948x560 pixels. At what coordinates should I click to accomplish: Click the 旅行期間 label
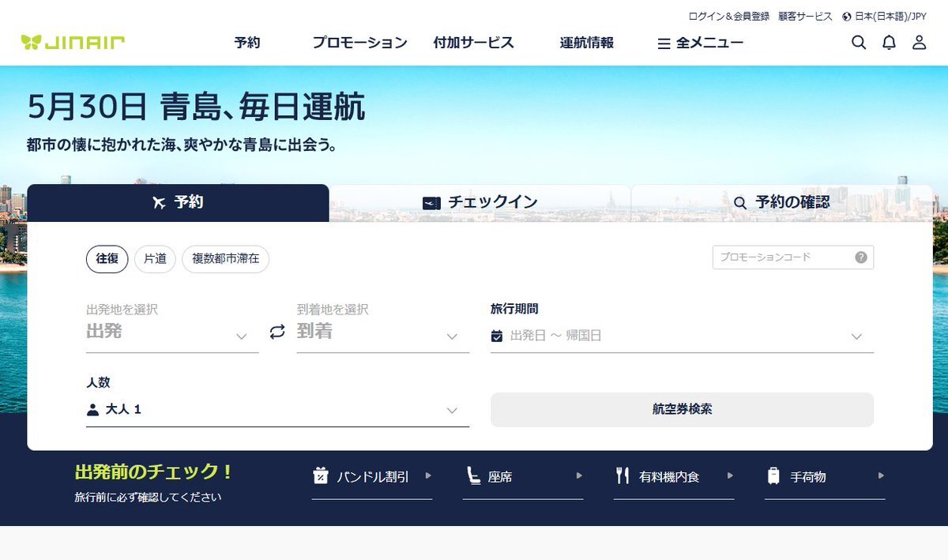pyautogui.click(x=514, y=309)
